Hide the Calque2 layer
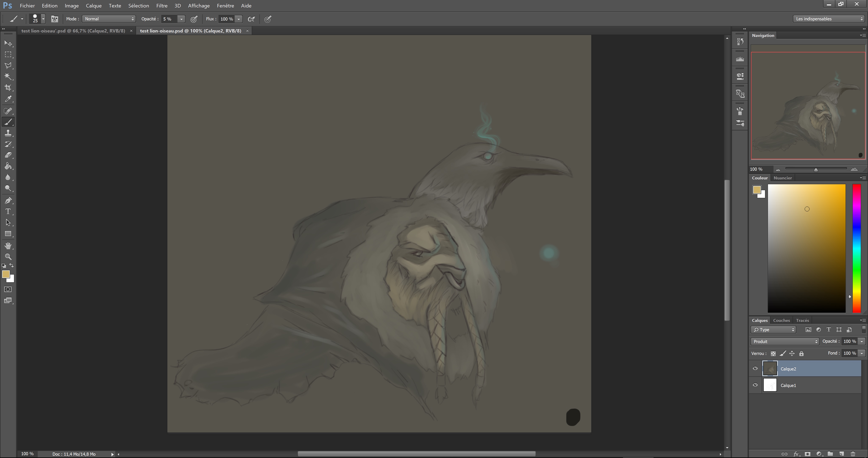 point(755,368)
